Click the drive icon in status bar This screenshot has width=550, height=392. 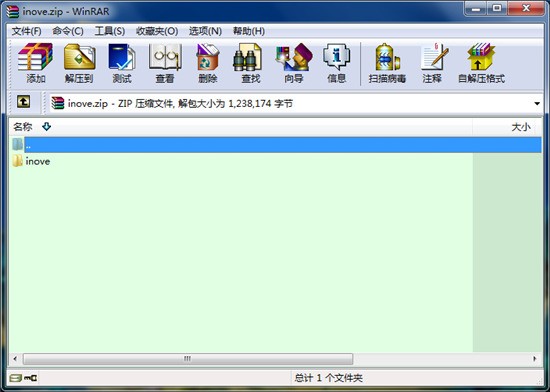click(16, 378)
